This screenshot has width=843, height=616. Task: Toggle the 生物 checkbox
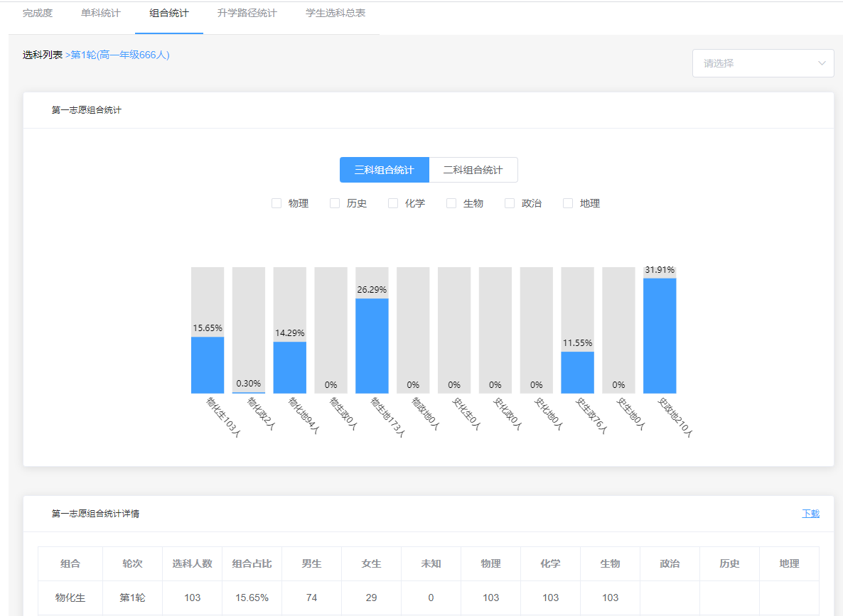coord(451,203)
